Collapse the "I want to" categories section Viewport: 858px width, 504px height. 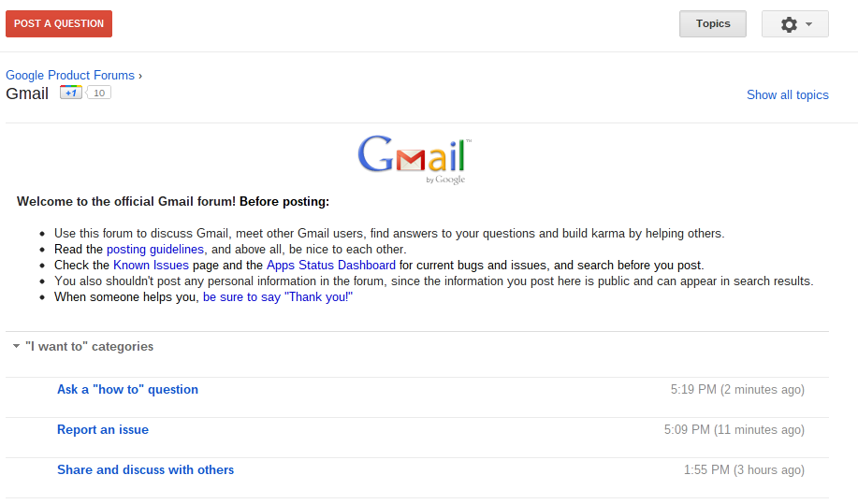coord(17,346)
